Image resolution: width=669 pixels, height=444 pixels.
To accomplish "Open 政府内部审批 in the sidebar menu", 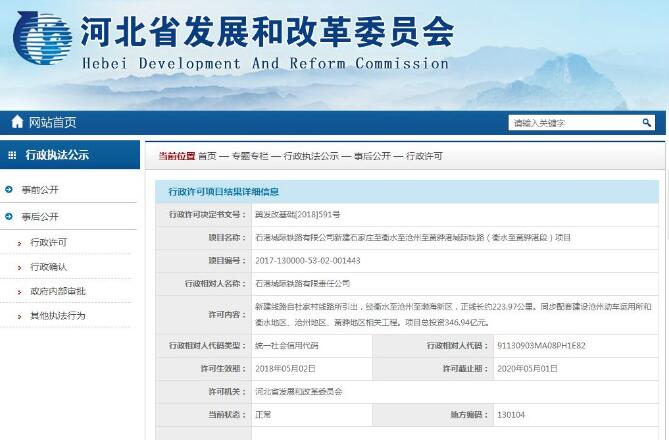I will [x=57, y=292].
